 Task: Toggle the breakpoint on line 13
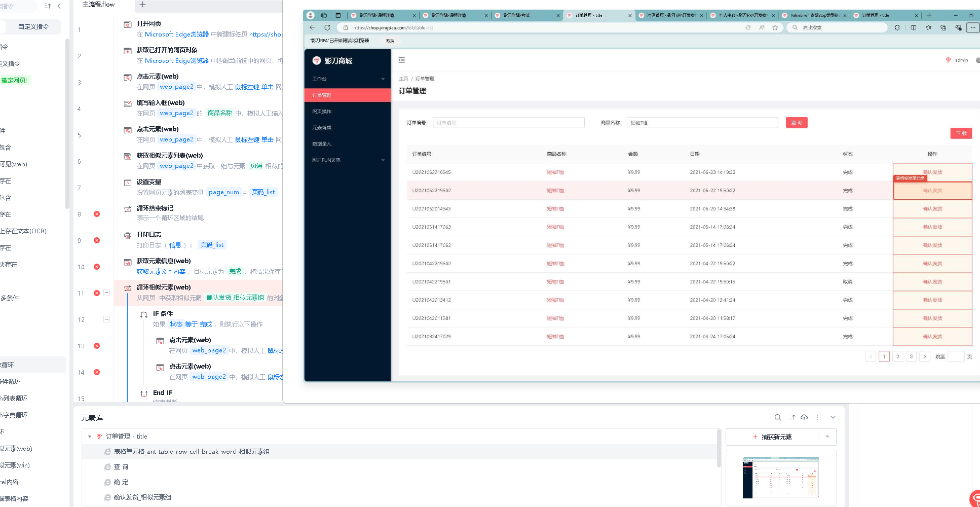tap(97, 346)
